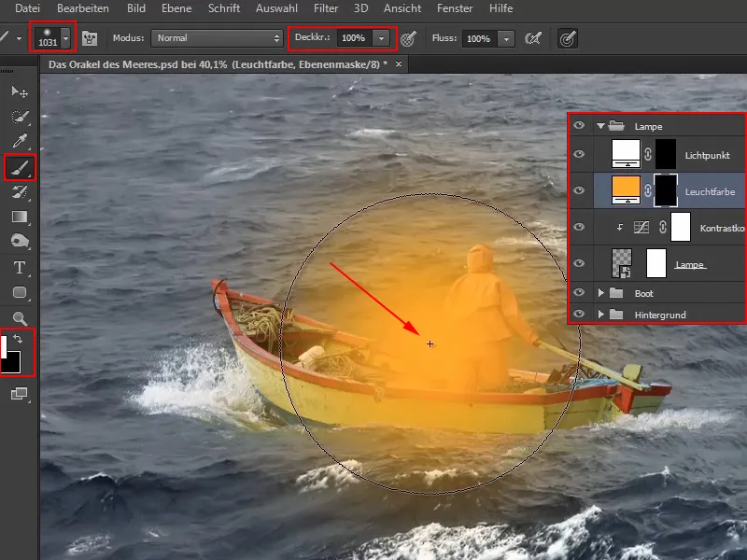The width and height of the screenshot is (747, 560).
Task: Open the Filter menu
Action: click(x=326, y=8)
